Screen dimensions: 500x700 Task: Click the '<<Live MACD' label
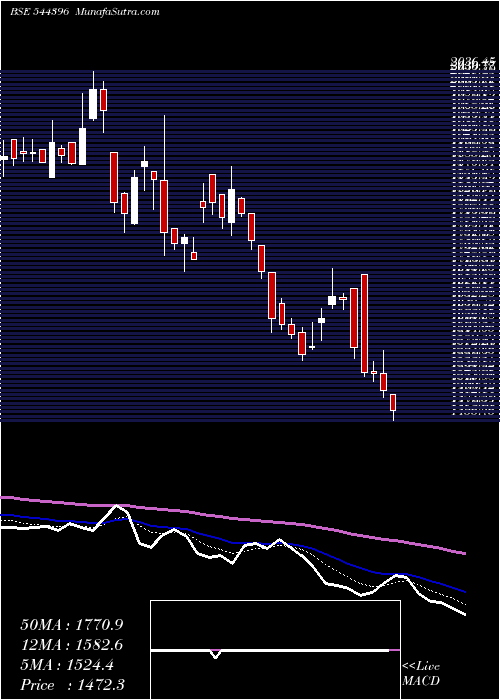(421, 674)
